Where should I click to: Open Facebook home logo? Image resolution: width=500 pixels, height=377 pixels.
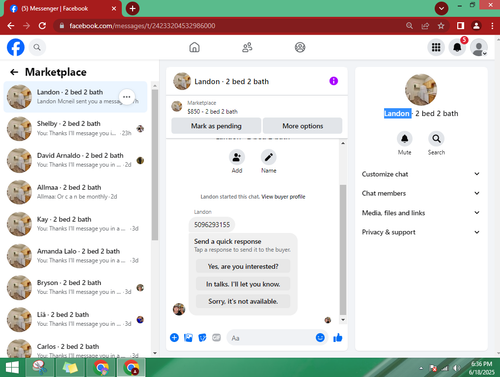pyautogui.click(x=16, y=47)
